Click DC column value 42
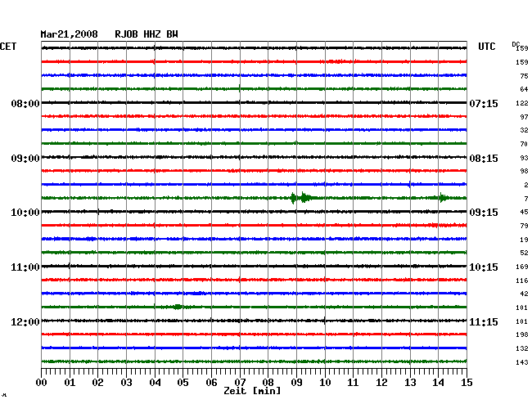The image size is (532, 404). (524, 294)
